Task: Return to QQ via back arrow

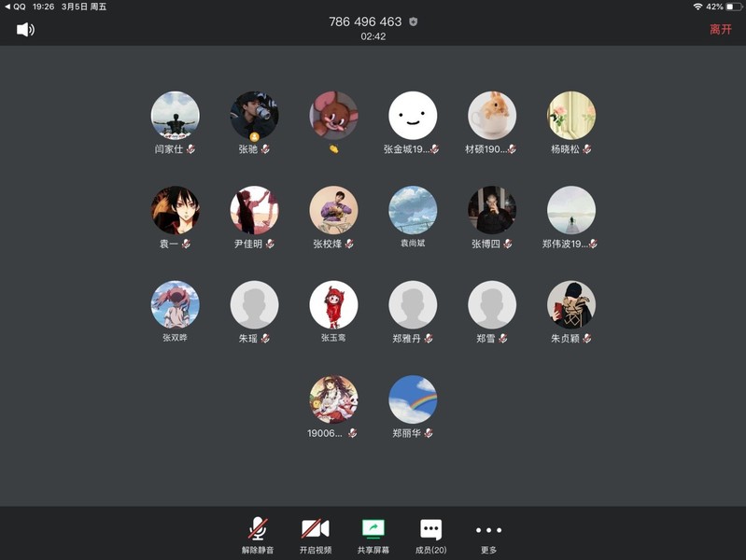Action: (7, 7)
